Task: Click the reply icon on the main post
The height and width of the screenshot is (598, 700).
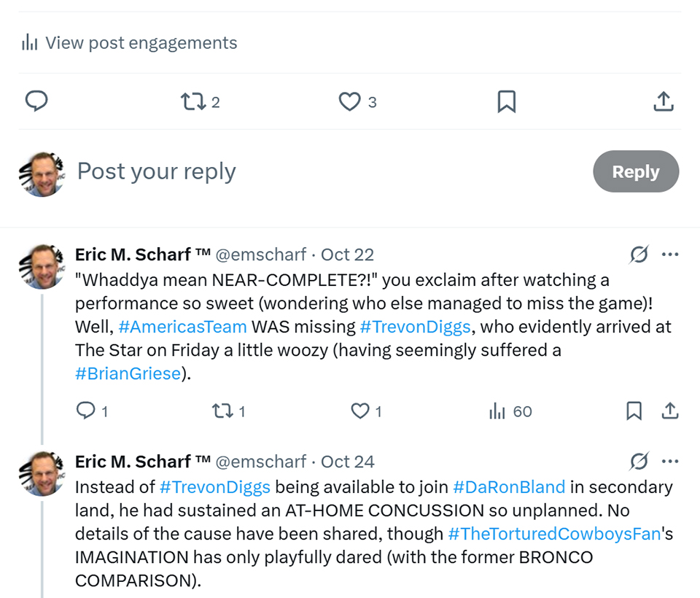Action: (36, 101)
